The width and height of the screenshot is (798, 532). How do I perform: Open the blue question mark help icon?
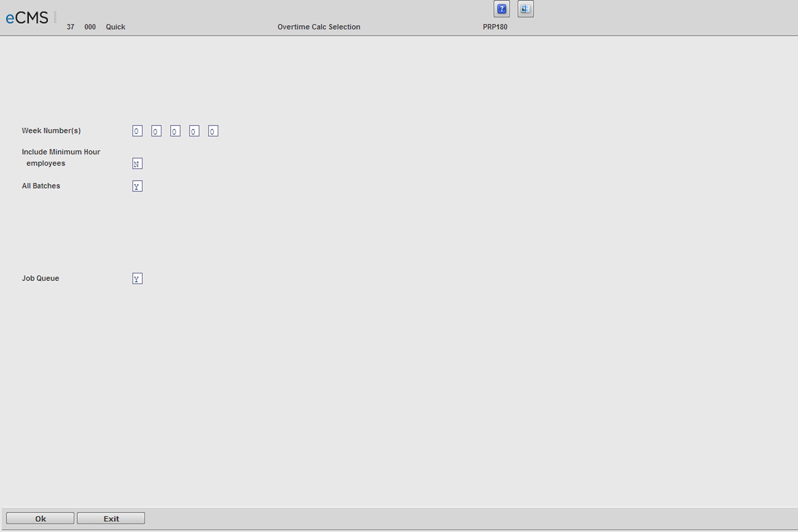click(x=502, y=9)
